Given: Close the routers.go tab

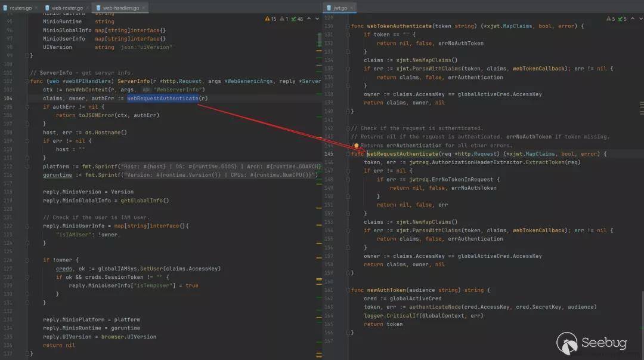Looking at the screenshot, I should tap(37, 8).
